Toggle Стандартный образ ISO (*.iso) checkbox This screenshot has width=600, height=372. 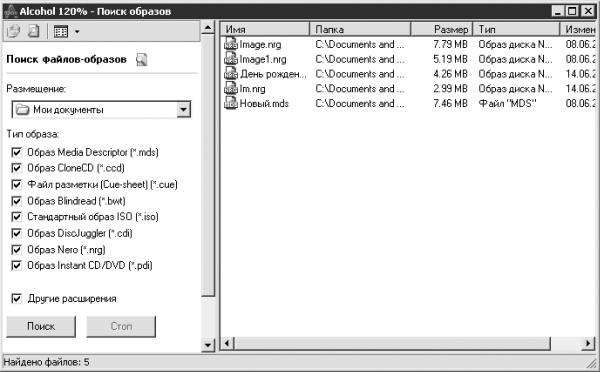click(x=16, y=217)
